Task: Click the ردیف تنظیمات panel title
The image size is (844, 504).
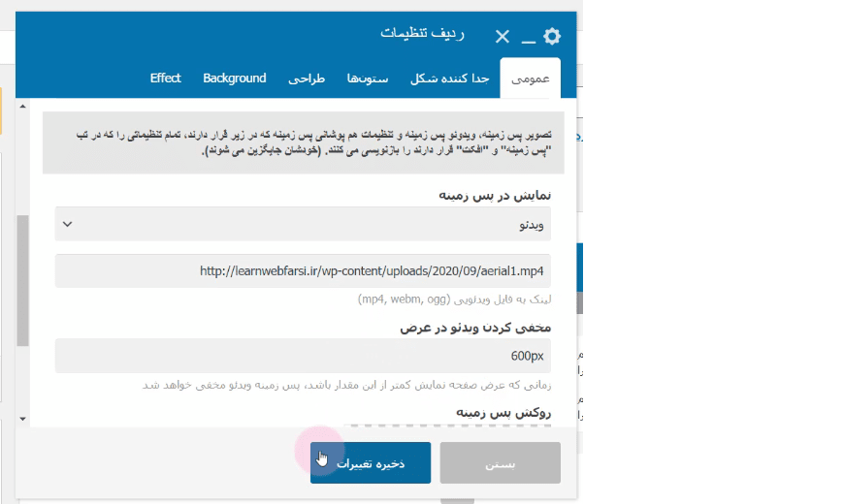Action: pos(423,33)
